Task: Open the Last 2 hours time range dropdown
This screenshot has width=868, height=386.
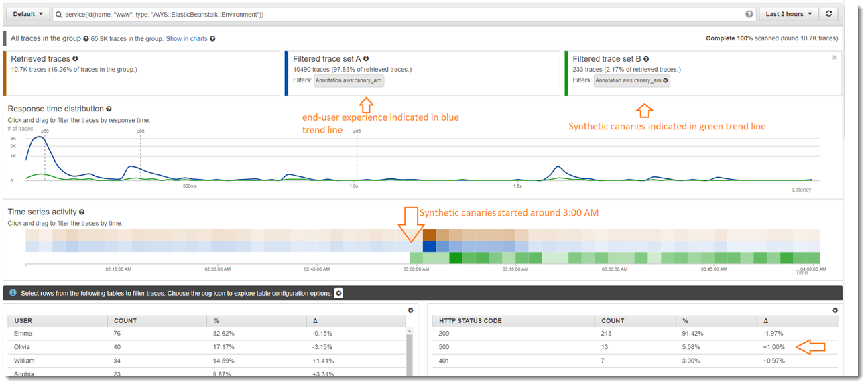Action: point(788,13)
